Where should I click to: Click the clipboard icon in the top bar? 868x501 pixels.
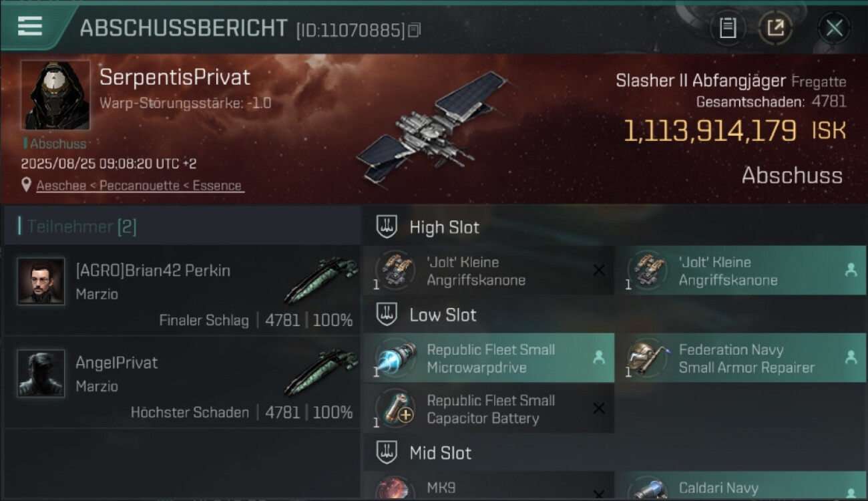click(727, 28)
